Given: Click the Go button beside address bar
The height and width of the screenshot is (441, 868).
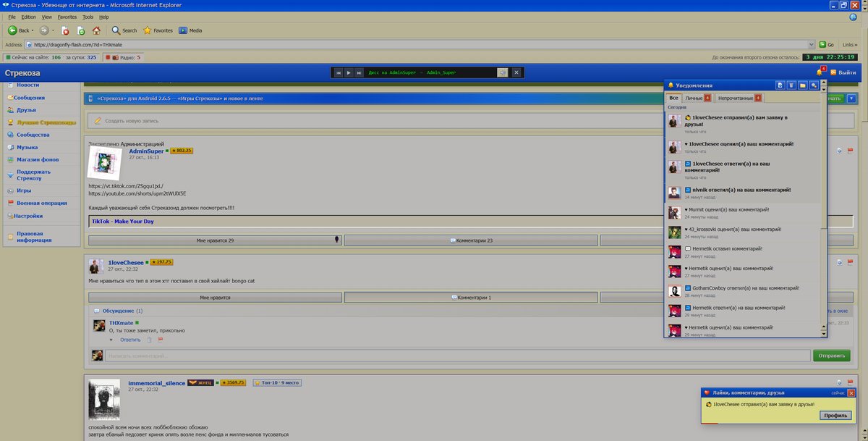Looking at the screenshot, I should click(827, 44).
